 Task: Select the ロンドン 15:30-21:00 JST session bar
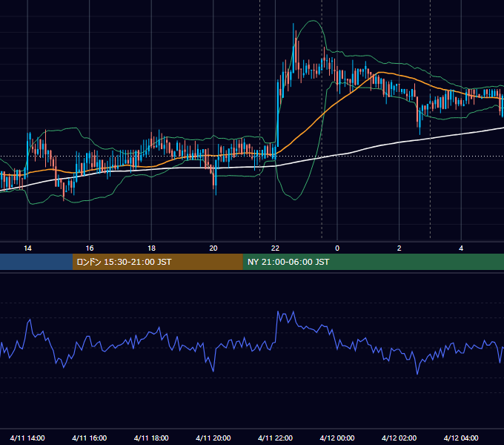(x=157, y=262)
